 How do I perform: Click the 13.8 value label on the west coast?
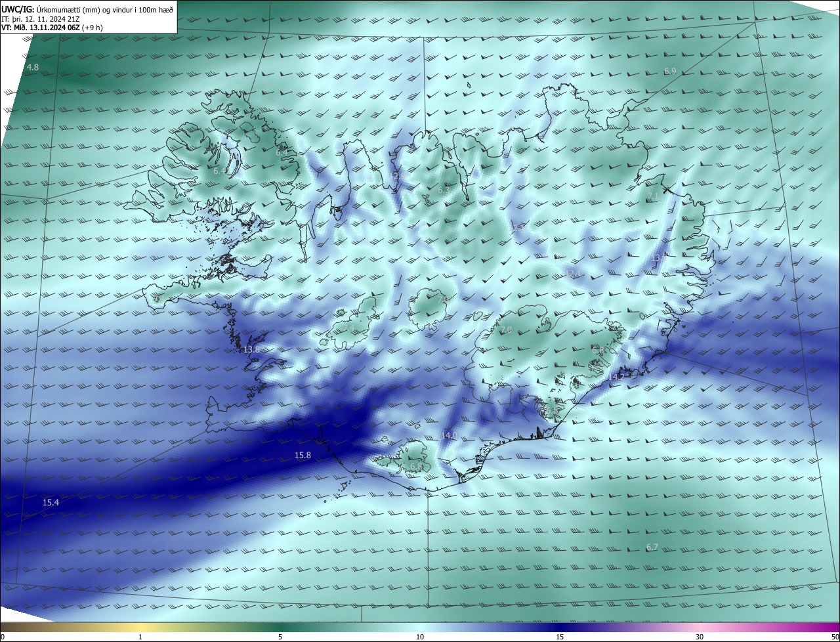(x=252, y=350)
